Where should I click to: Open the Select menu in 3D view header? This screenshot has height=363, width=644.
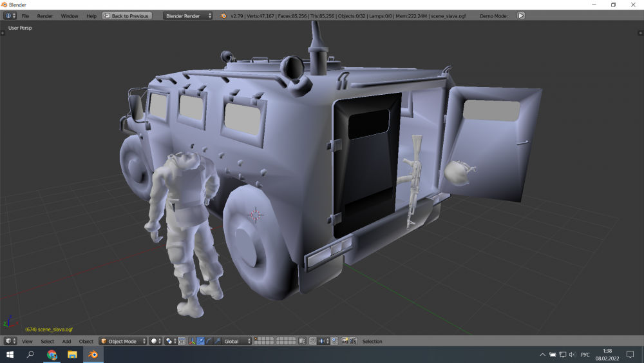point(48,341)
